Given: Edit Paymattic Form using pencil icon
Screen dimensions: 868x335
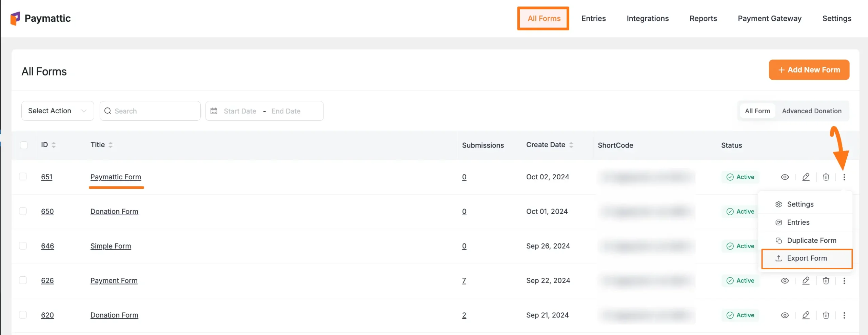Looking at the screenshot, I should 806,177.
